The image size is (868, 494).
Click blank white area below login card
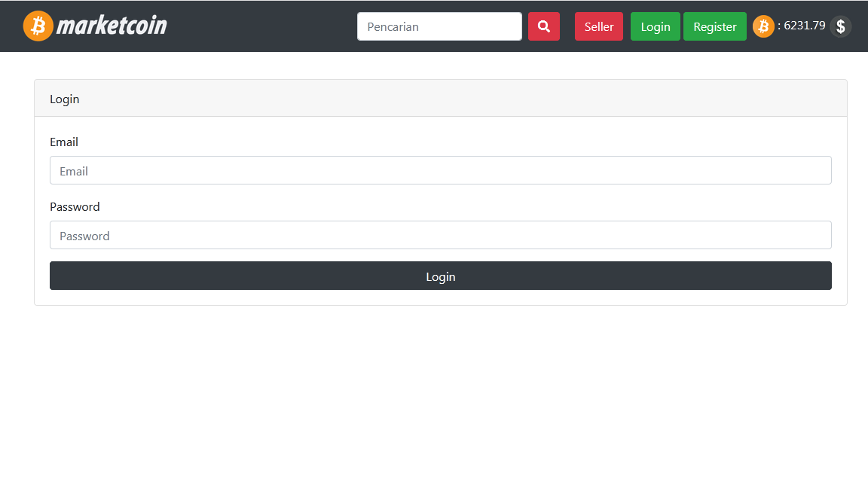pyautogui.click(x=440, y=399)
